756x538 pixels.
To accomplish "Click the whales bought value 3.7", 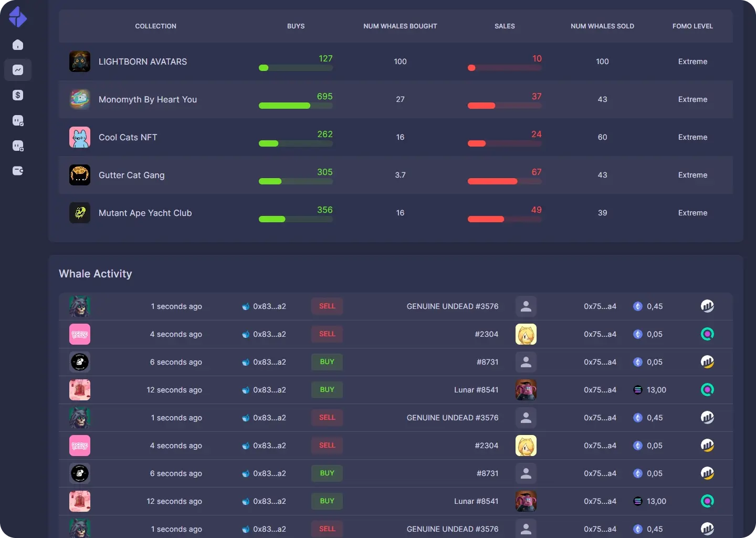I will click(400, 175).
